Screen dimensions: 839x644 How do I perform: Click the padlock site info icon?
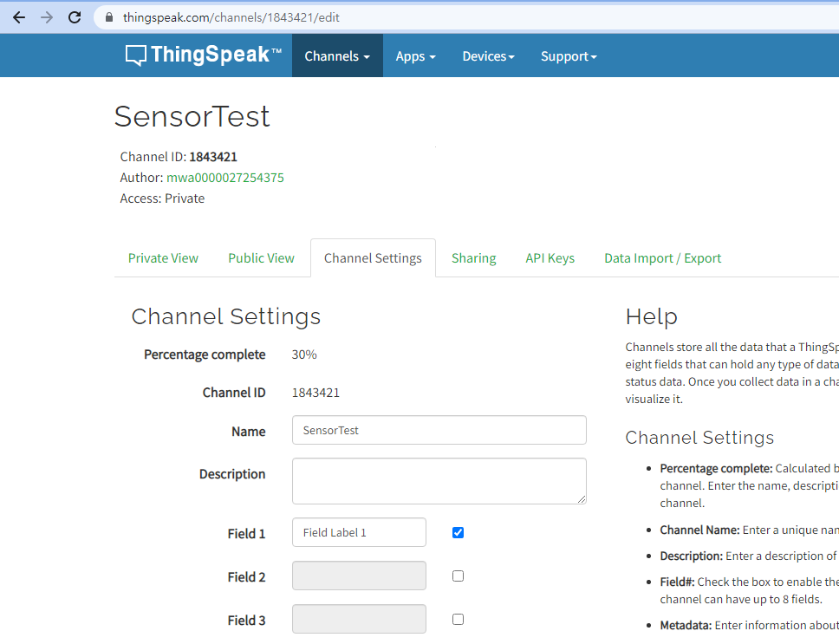tap(109, 17)
